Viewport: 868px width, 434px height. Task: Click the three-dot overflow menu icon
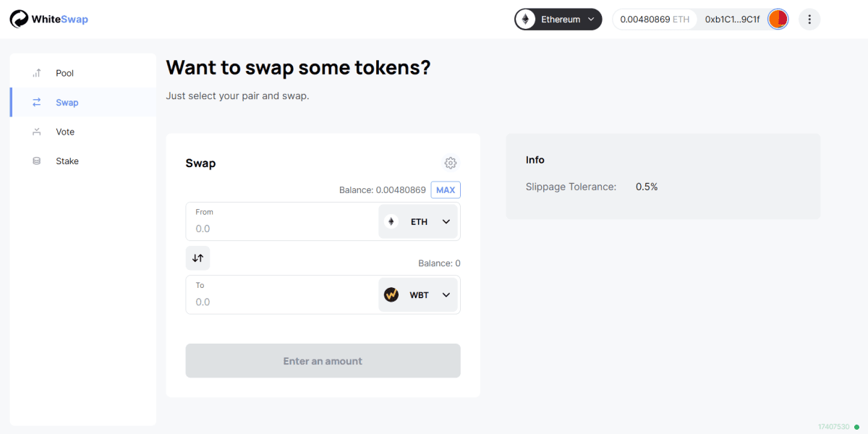click(809, 19)
